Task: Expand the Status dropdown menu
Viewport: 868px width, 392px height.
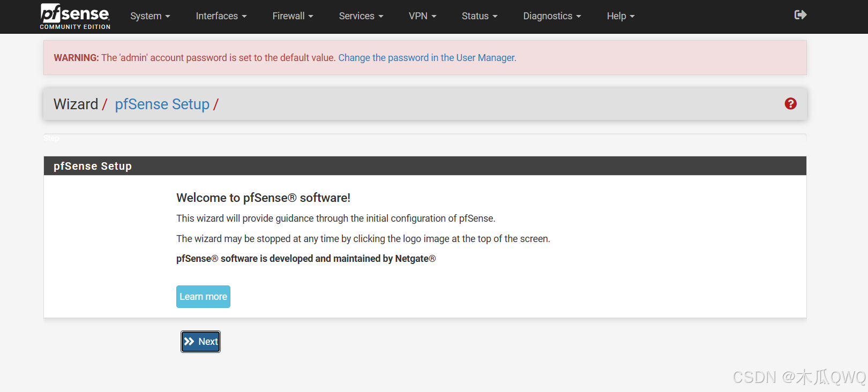Action: pos(480,16)
